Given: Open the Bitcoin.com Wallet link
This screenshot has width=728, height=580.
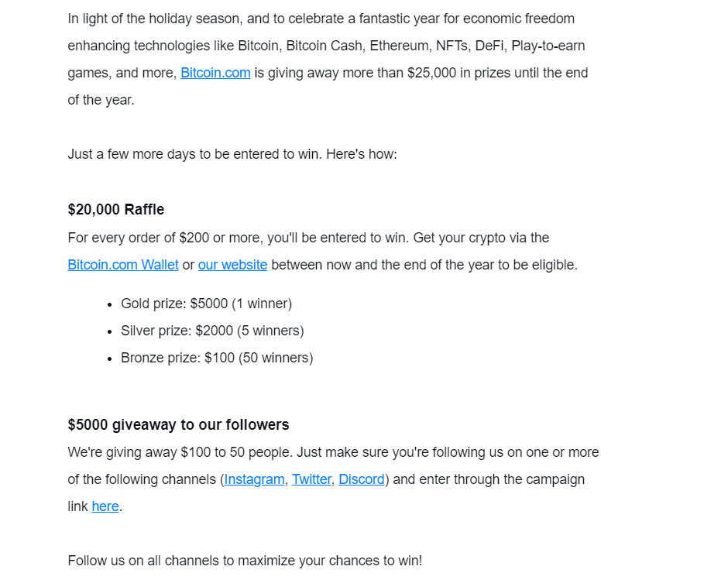Looking at the screenshot, I should [x=123, y=265].
